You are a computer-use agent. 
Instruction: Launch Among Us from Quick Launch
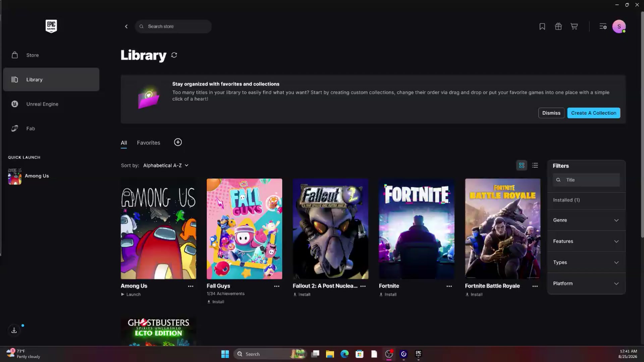tap(29, 176)
